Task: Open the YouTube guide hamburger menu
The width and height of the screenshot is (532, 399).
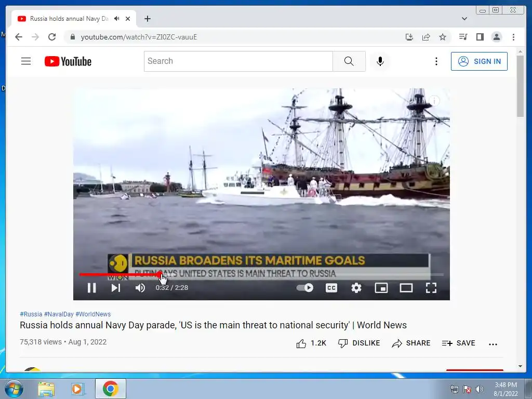Action: 26,61
